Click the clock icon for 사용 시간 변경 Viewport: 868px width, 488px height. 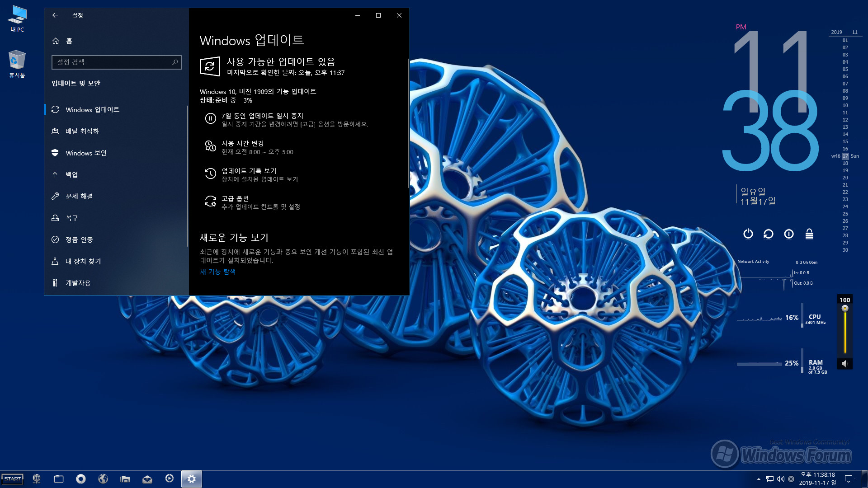coord(211,146)
